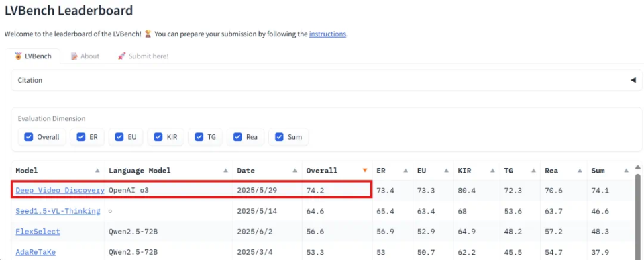Screen dimensions: 644x260
Task: Sort by Date column arrow
Action: (x=294, y=171)
